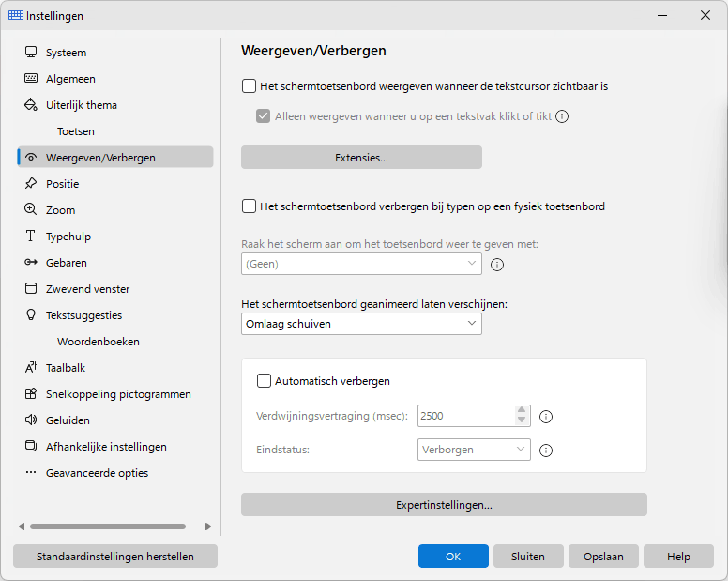The width and height of the screenshot is (728, 581).
Task: Click the sidebar horizontal scrollbar thumb
Action: [x=108, y=527]
